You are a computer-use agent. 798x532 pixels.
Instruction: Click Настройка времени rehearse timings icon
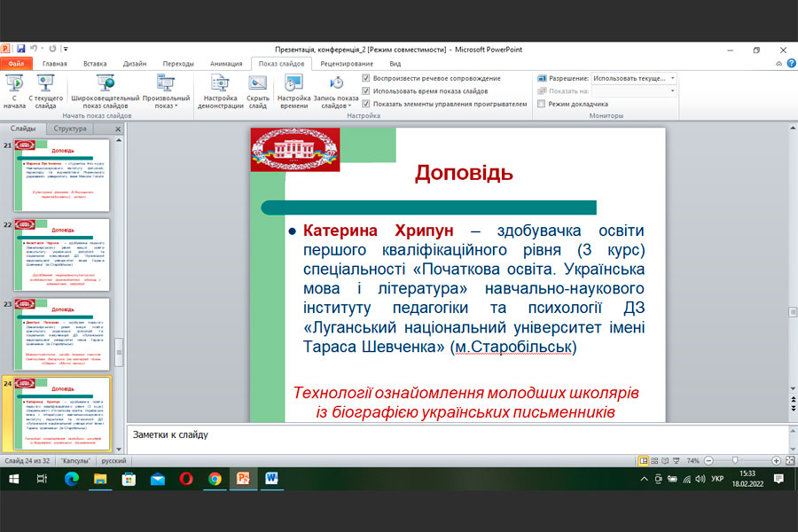(x=293, y=84)
